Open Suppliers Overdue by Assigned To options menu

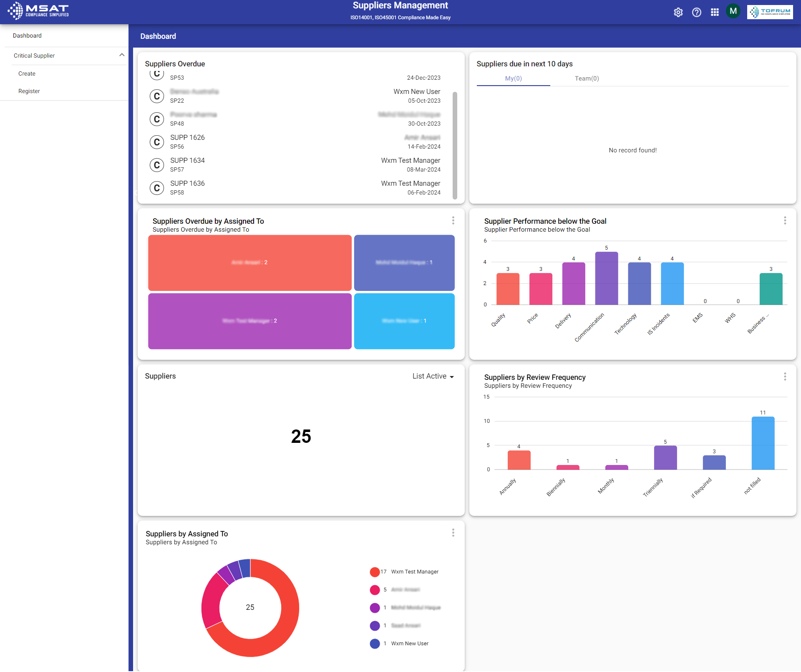pyautogui.click(x=453, y=220)
